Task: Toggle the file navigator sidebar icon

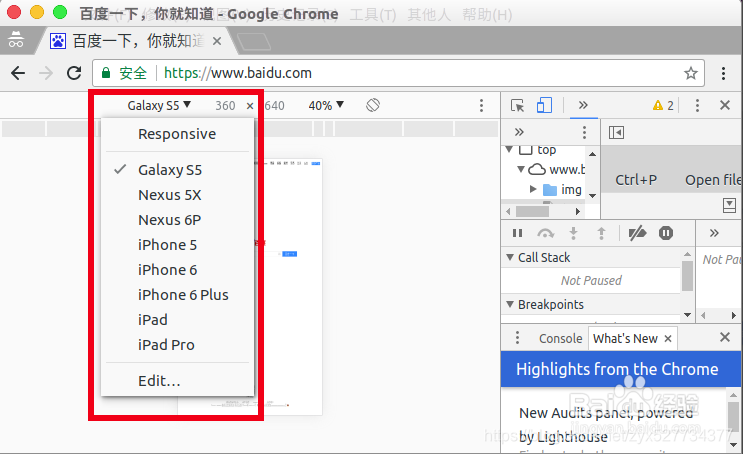Action: tap(616, 132)
